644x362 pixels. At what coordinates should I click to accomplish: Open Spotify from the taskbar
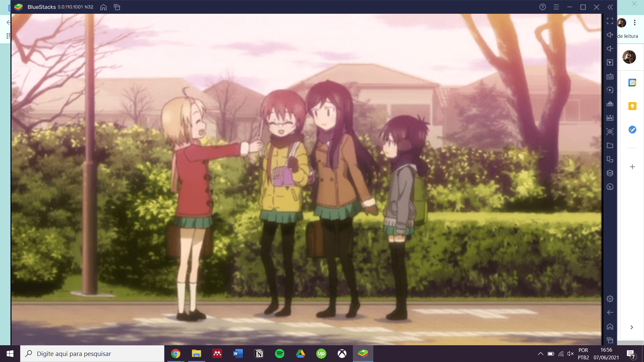280,354
